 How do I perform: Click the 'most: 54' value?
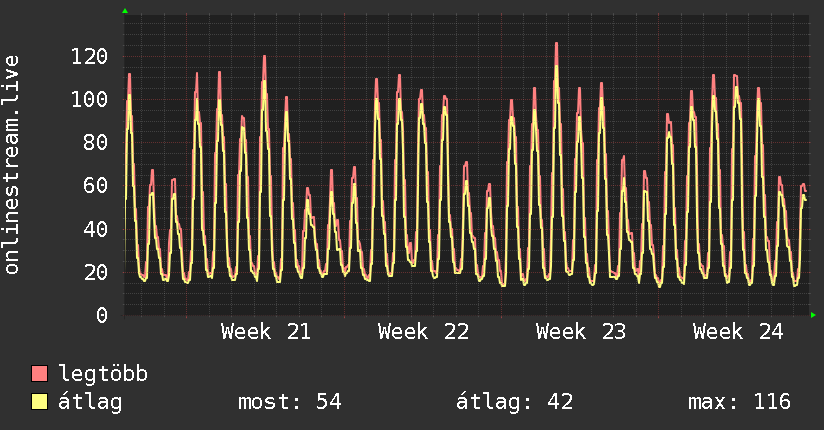290,402
